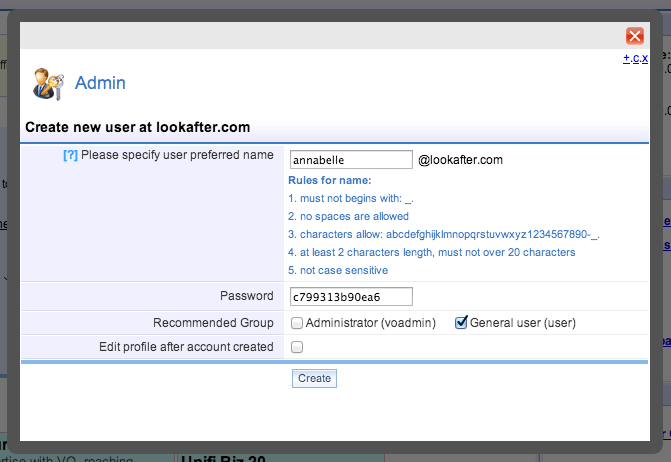Enable the Administrator (voadmin) checkbox
The width and height of the screenshot is (671, 462).
pos(297,323)
